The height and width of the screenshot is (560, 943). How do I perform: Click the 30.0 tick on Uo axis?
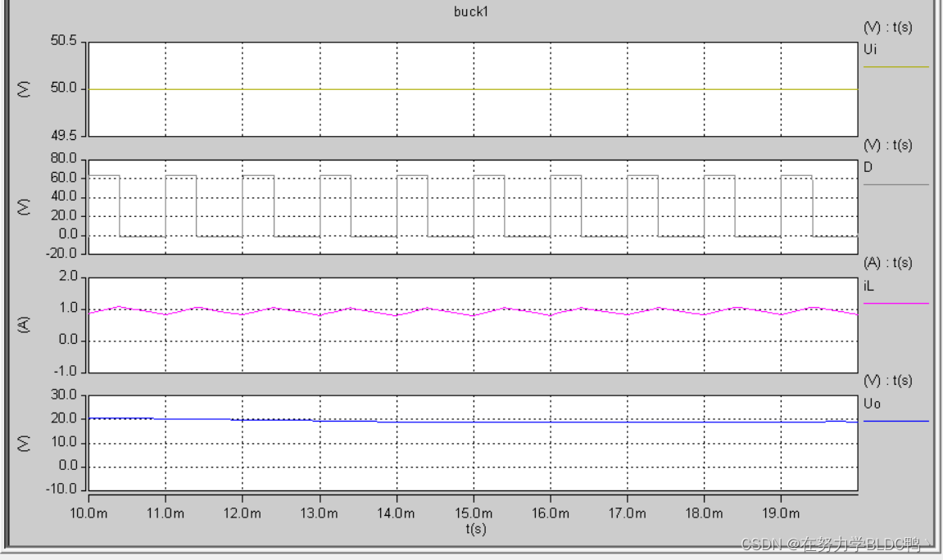point(64,395)
